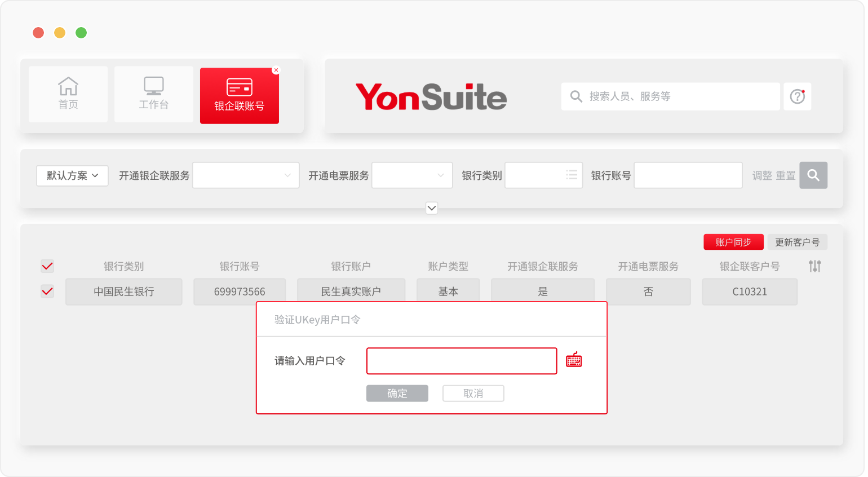Click the list icon in 银行类别 field
This screenshot has height=477, width=868.
pyautogui.click(x=572, y=175)
